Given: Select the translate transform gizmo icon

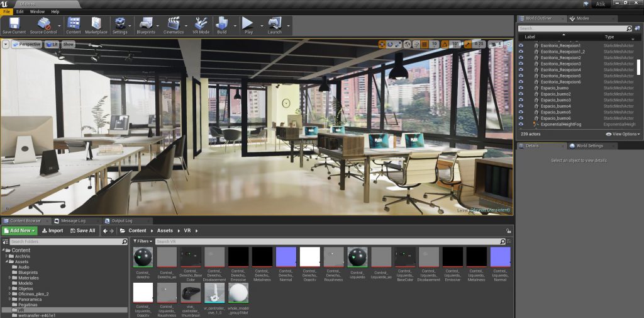Looking at the screenshot, I should pos(382,45).
